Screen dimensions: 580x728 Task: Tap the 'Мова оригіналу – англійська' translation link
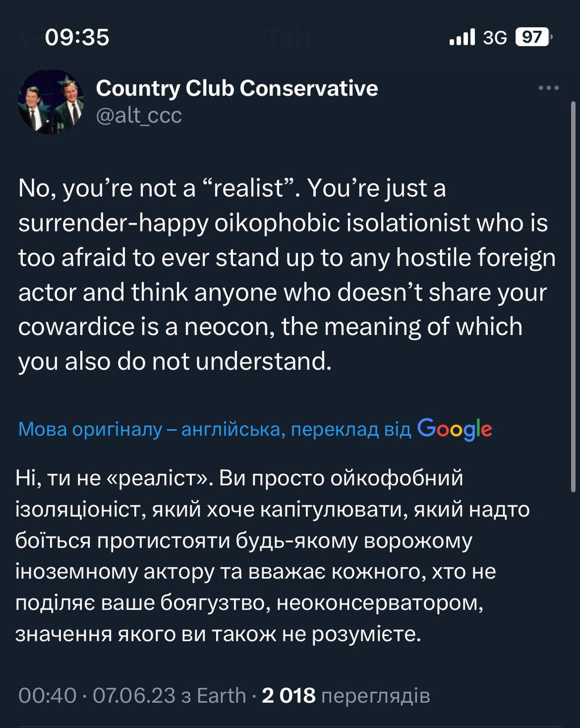214,429
